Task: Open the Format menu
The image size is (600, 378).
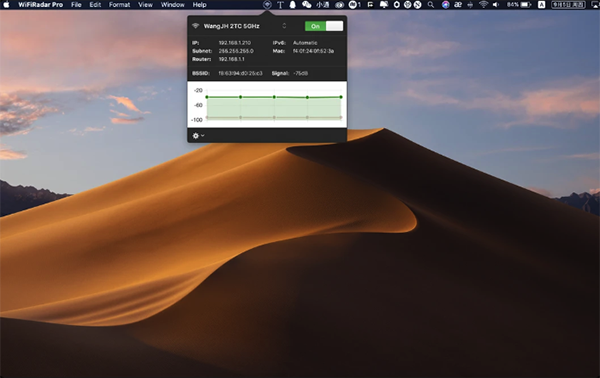Action: coord(119,5)
